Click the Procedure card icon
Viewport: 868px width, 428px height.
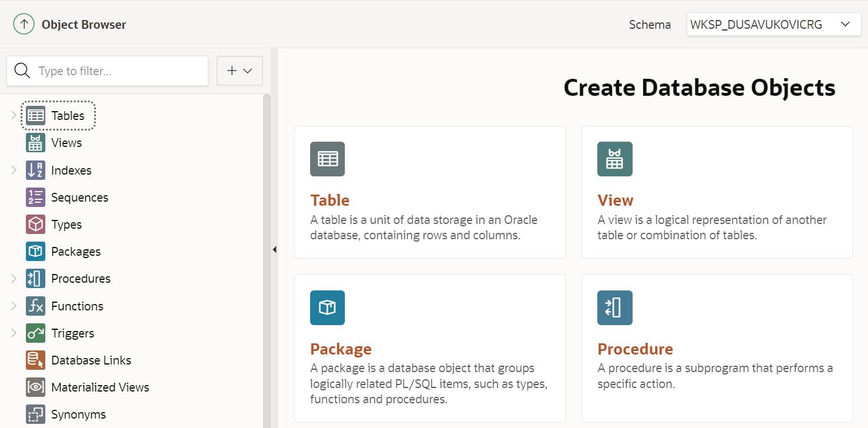click(x=614, y=307)
